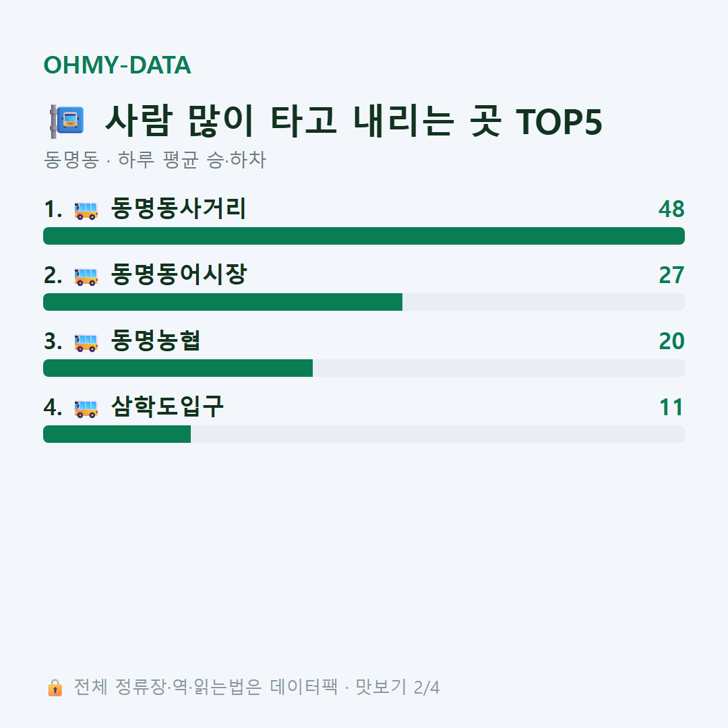Click the green progress bar under 동명동어시장
Screen dimensions: 728x728
(223, 302)
